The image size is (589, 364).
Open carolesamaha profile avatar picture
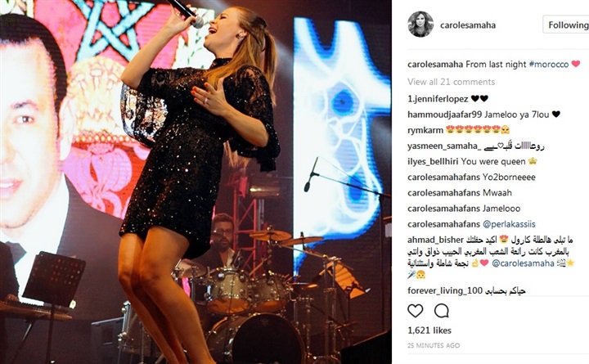click(420, 25)
